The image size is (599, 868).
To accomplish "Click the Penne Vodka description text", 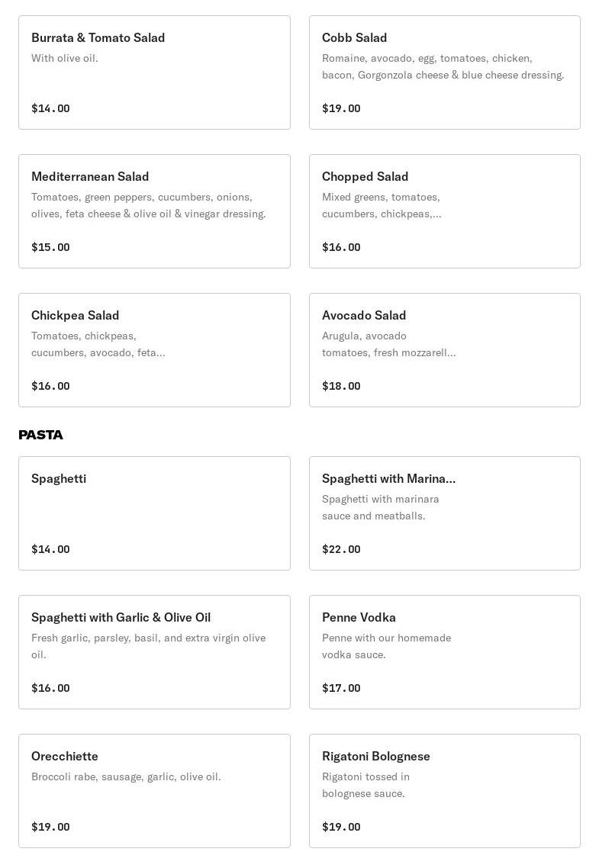I will [386, 646].
